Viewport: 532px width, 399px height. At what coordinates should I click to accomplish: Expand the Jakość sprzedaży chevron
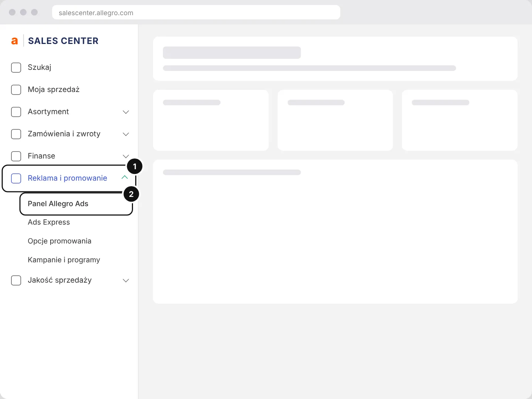[x=126, y=280]
